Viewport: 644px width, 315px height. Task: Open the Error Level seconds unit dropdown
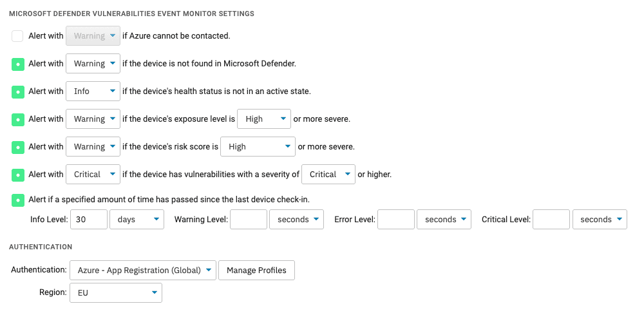[x=444, y=219]
